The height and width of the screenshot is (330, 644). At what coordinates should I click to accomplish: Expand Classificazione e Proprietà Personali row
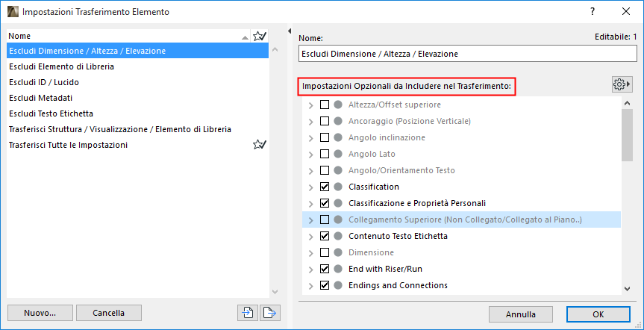[310, 203]
